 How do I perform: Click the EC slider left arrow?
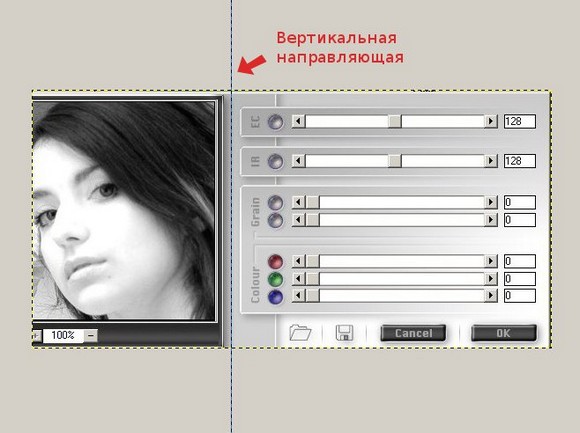click(x=299, y=121)
